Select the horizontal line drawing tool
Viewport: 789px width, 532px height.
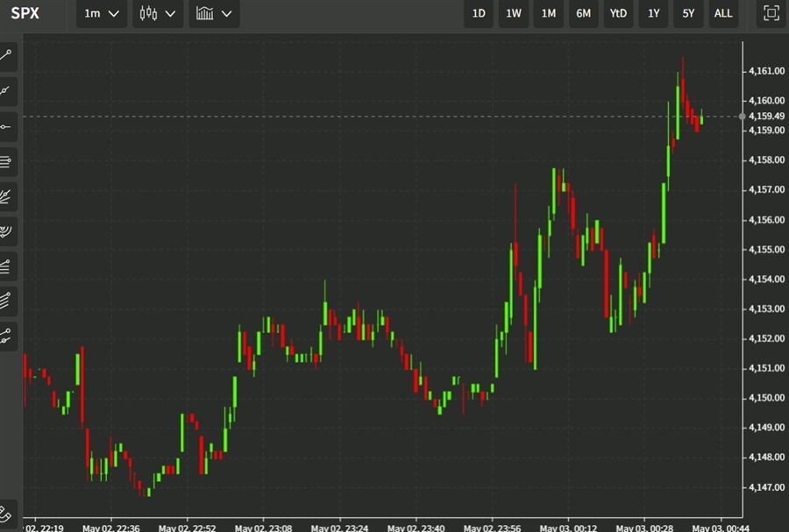(x=7, y=126)
